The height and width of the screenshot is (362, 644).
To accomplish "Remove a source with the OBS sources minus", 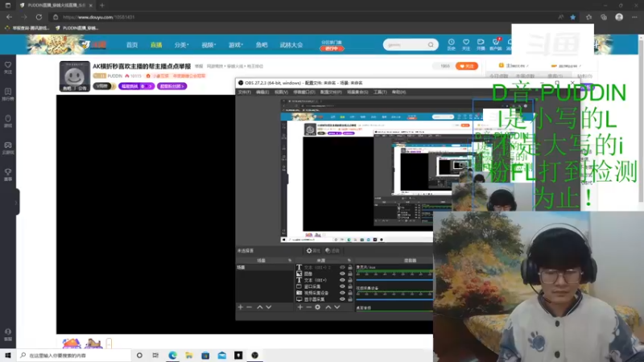I will coord(308,307).
